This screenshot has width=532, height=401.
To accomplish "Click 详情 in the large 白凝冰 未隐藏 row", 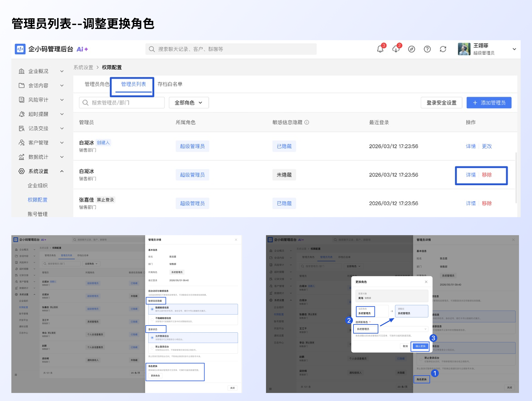I will point(471,175).
